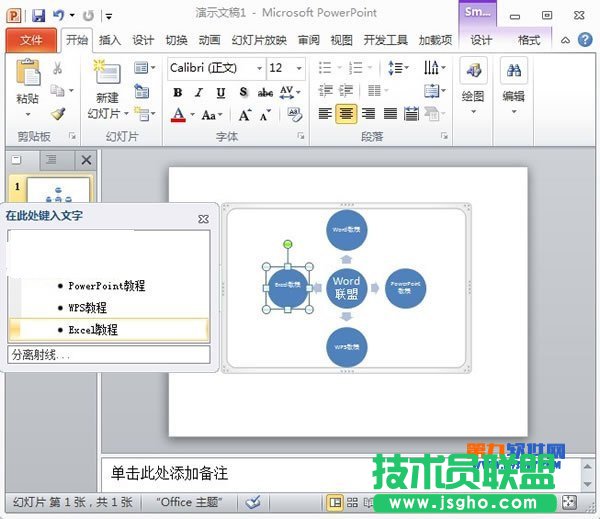
Task: Open PowerPoint Help question mark
Action: (585, 40)
